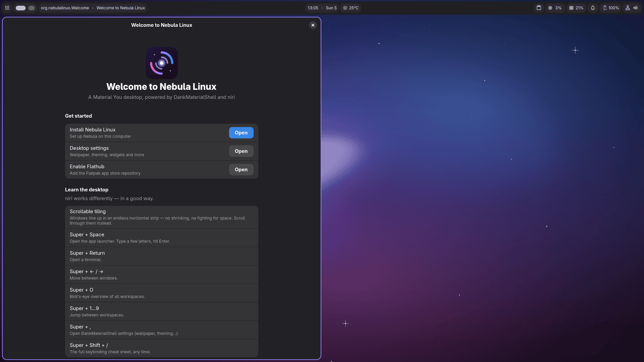
Task: Open the weather widget showing 25°C
Action: 351,8
